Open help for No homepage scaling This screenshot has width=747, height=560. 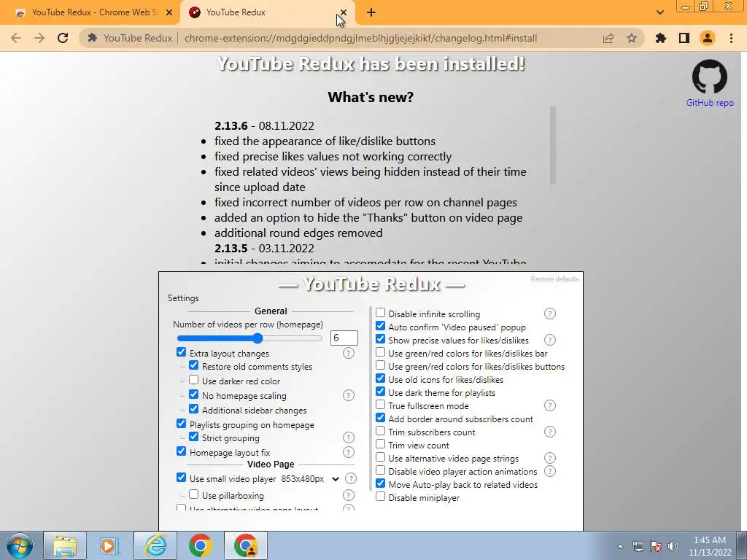[349, 396]
